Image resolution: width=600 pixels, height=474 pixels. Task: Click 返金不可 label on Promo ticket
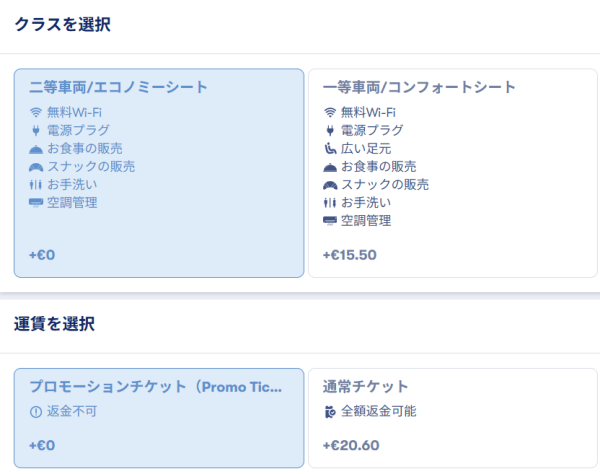coord(68,411)
